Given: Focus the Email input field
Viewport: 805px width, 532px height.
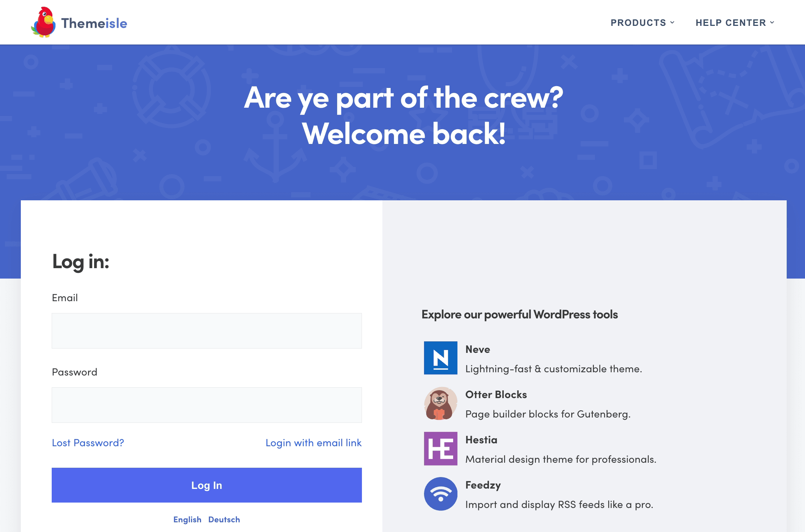Looking at the screenshot, I should [x=206, y=331].
